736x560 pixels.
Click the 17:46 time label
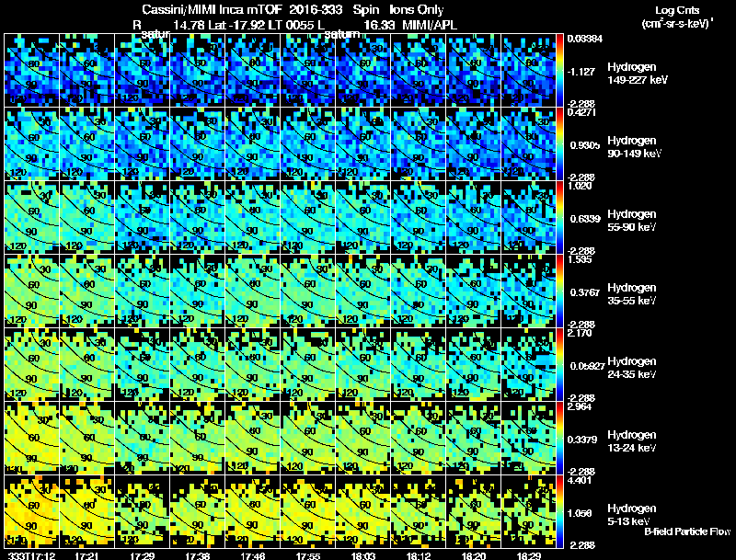tap(252, 555)
